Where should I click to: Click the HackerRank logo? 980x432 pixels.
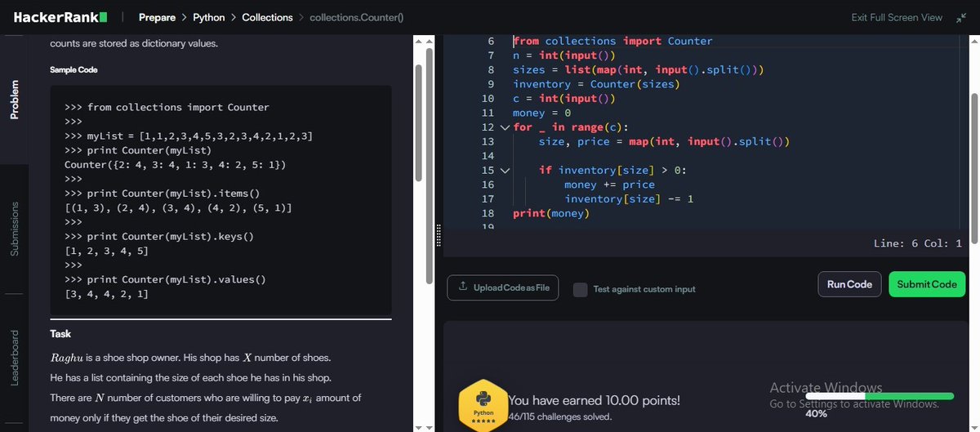click(x=60, y=17)
